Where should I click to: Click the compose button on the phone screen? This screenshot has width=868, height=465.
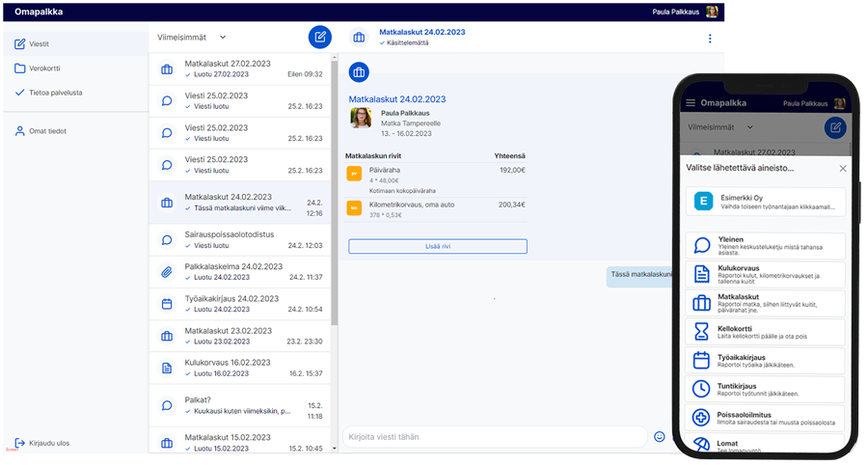(x=835, y=128)
